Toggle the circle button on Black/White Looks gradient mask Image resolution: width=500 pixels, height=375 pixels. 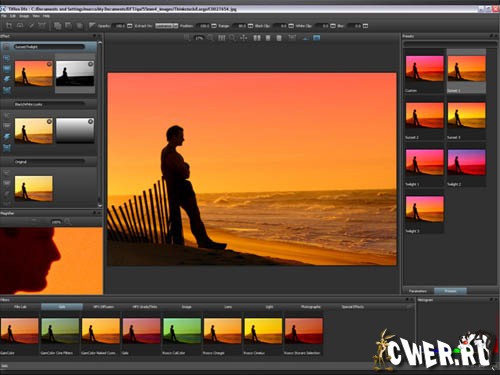pos(90,122)
